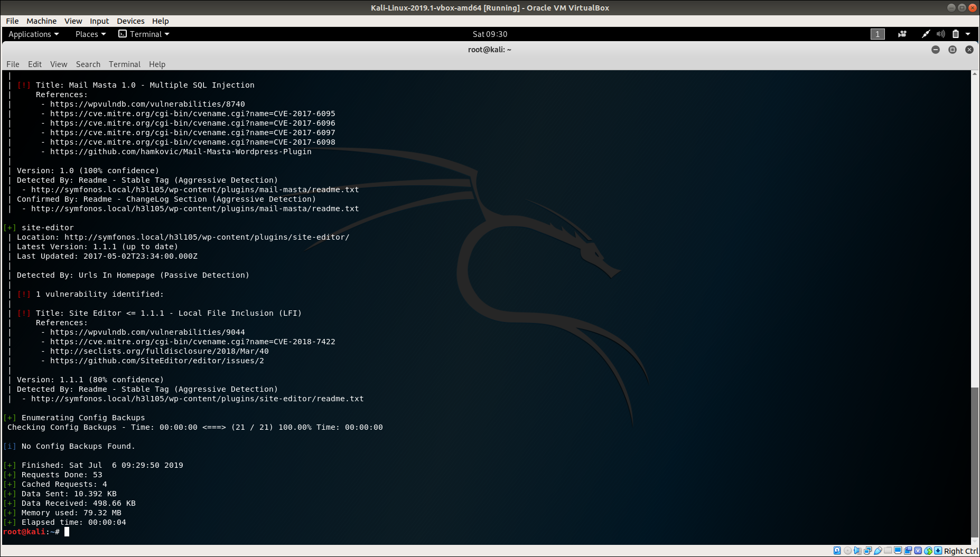This screenshot has width=980, height=557.
Task: Click the audio speaker icon in the VirtualBox status bar
Action: coord(857,551)
